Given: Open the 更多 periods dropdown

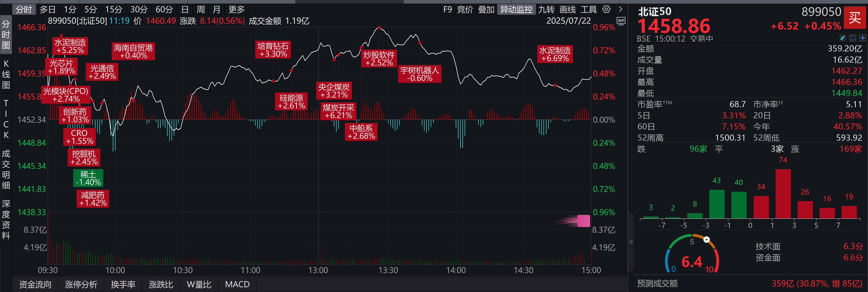Looking at the screenshot, I should click(x=237, y=9).
